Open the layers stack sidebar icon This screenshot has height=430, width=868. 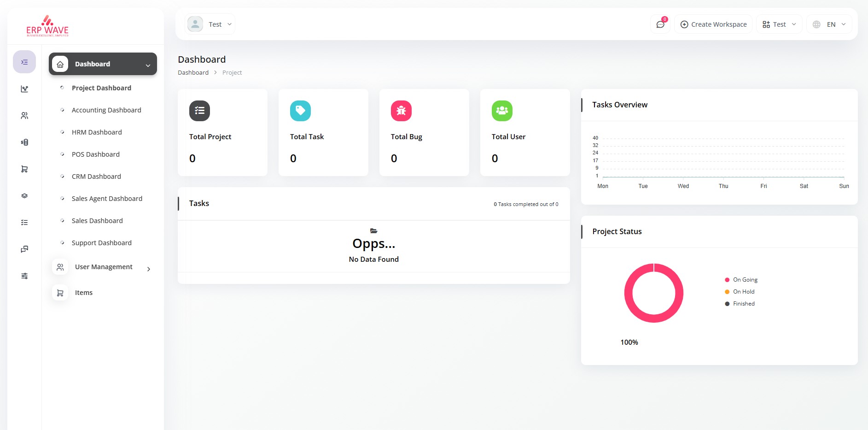[24, 196]
